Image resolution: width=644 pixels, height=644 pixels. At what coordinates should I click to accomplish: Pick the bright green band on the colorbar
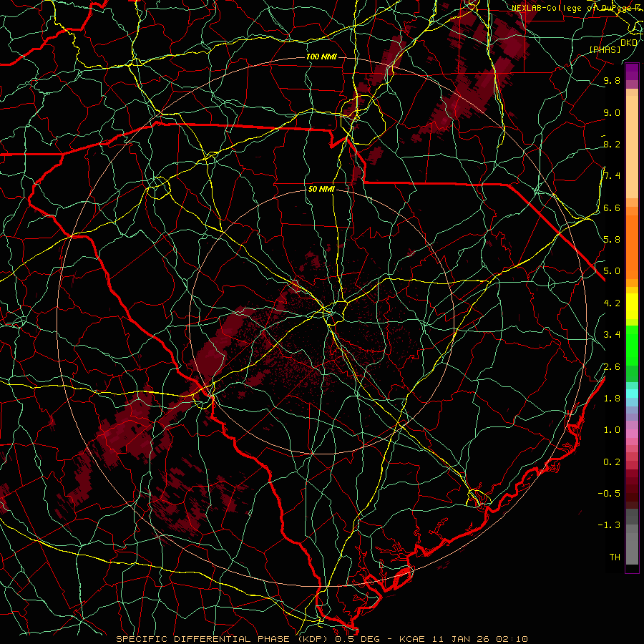[632, 344]
